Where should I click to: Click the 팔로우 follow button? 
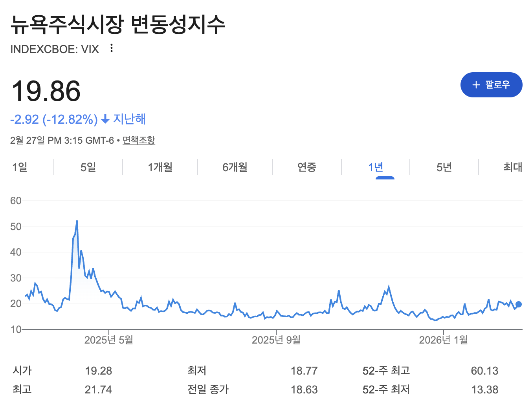click(491, 85)
